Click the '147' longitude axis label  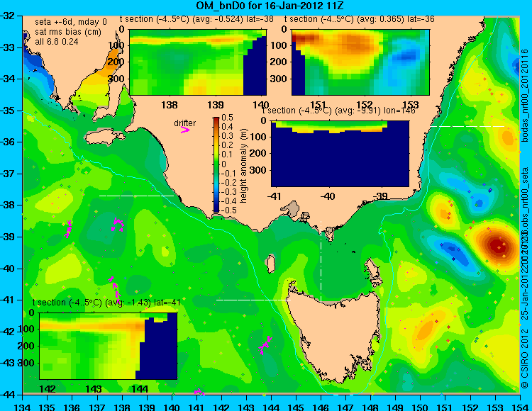point(345,407)
